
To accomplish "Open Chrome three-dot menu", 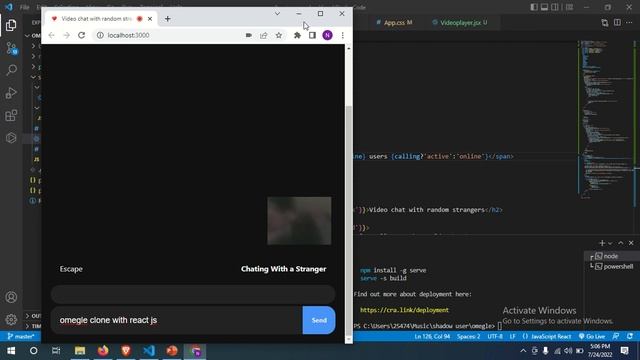I will pyautogui.click(x=342, y=36).
